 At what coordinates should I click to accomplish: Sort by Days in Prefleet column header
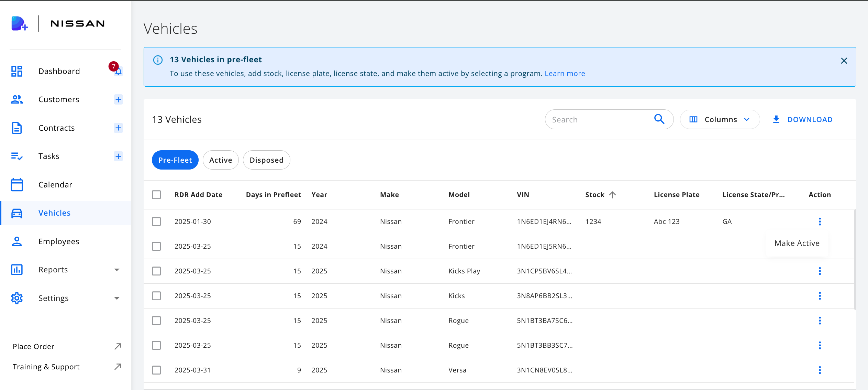[273, 195]
